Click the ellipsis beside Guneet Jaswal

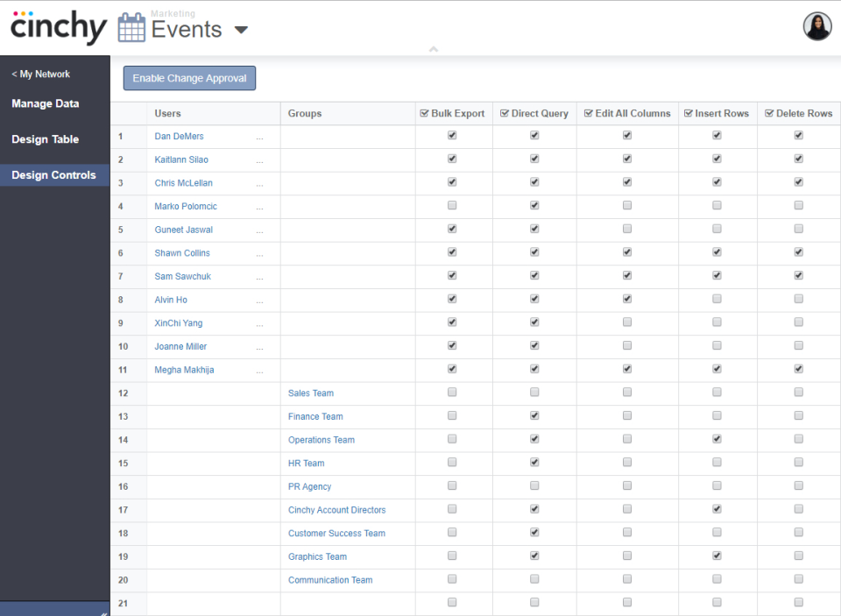point(259,229)
